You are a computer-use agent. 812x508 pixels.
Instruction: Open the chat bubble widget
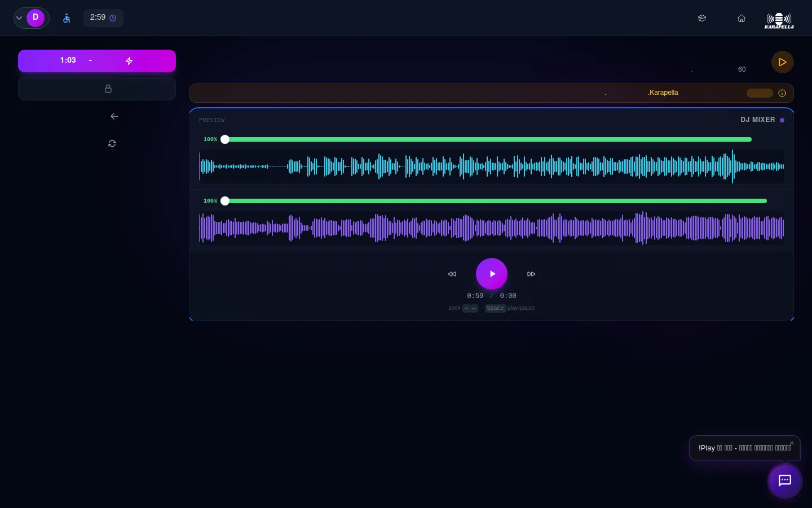tap(785, 481)
